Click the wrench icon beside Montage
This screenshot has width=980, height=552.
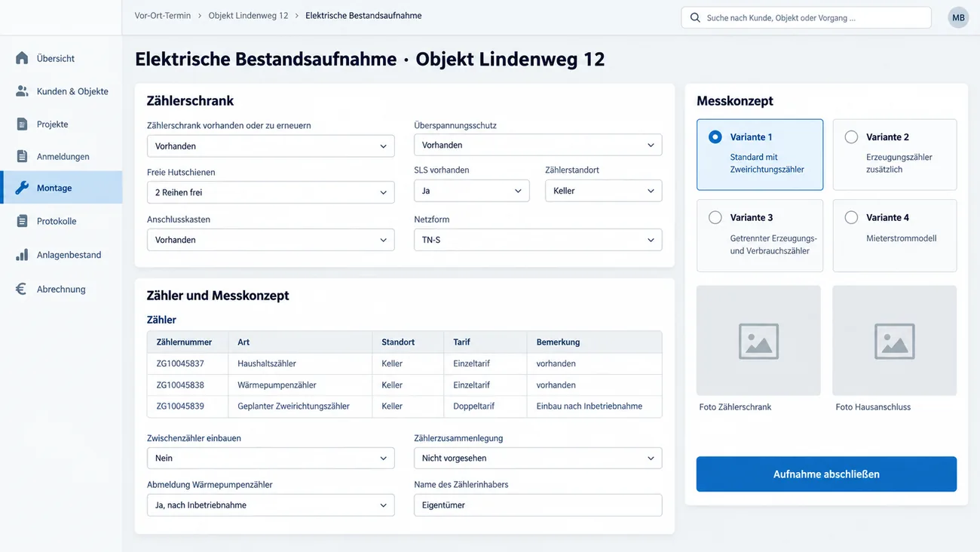(x=22, y=188)
